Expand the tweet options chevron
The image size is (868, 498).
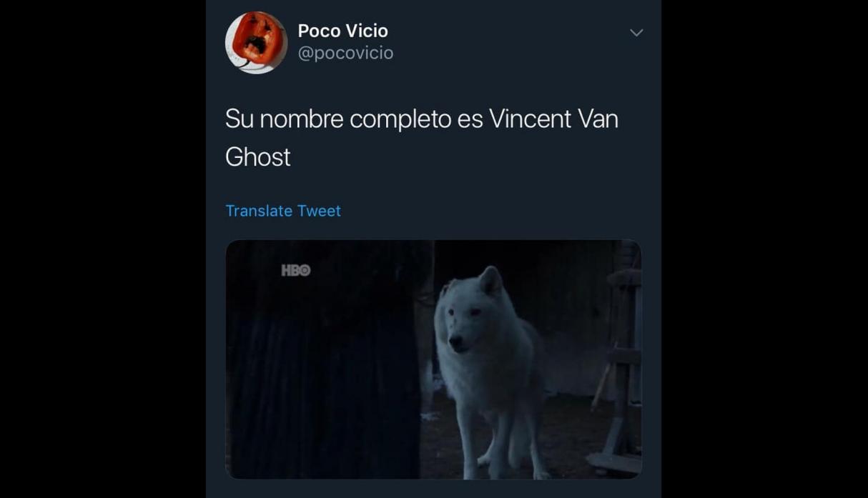point(636,33)
